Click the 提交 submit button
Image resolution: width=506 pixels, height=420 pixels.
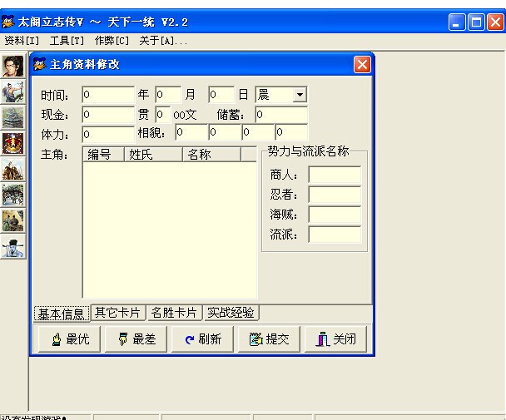(270, 339)
